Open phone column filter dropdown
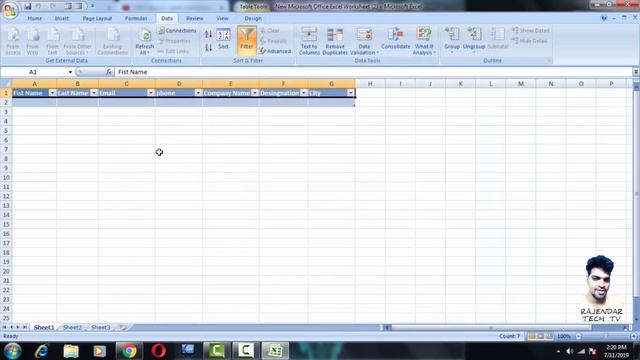The image size is (640, 360). pyautogui.click(x=198, y=93)
